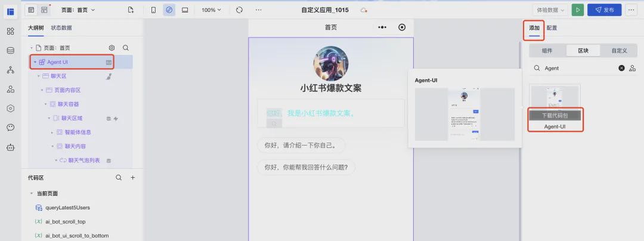Image resolution: width=644 pixels, height=241 pixels.
Task: Click the style brush icon on 聊天区 row
Action: [x=109, y=76]
